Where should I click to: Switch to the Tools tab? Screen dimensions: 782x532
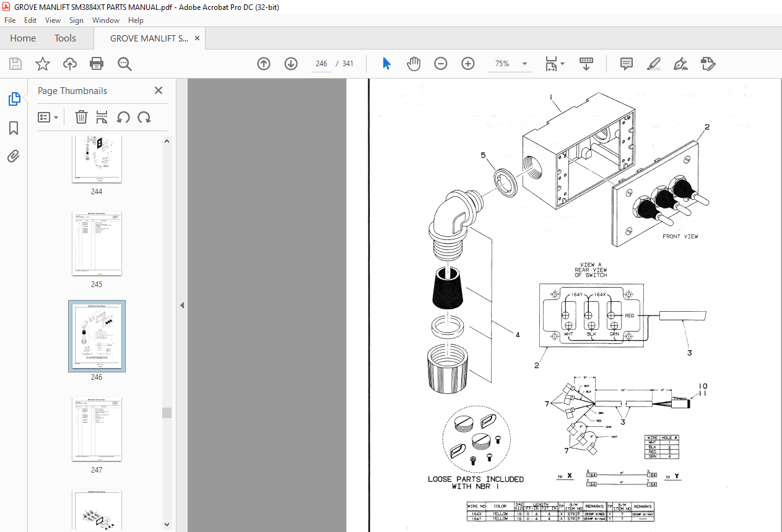coord(65,38)
